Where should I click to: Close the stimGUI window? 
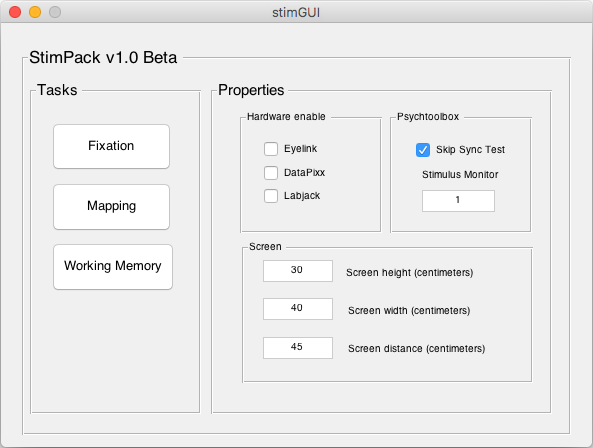(x=15, y=12)
